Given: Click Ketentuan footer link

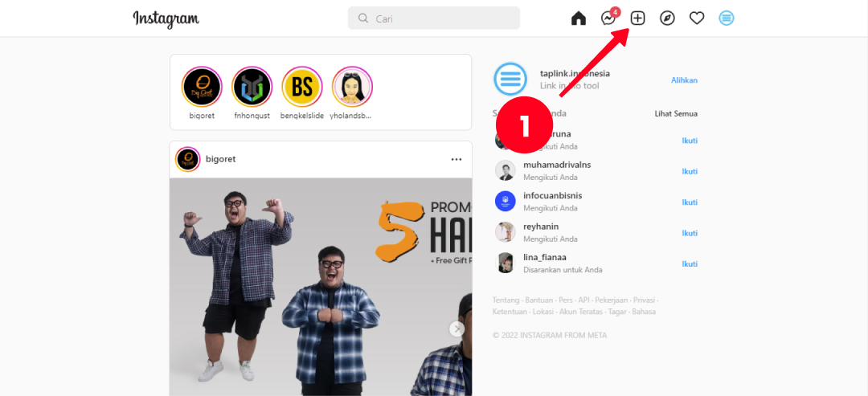Looking at the screenshot, I should (510, 312).
